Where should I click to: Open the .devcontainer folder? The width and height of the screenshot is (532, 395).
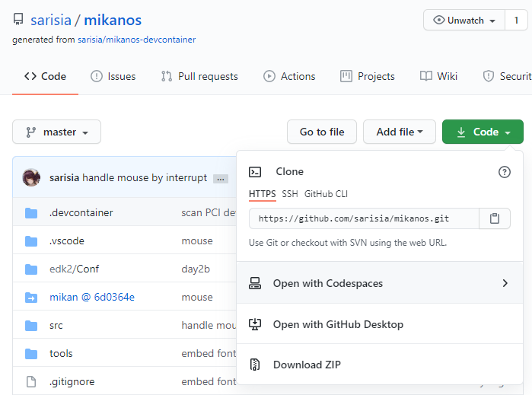(81, 213)
